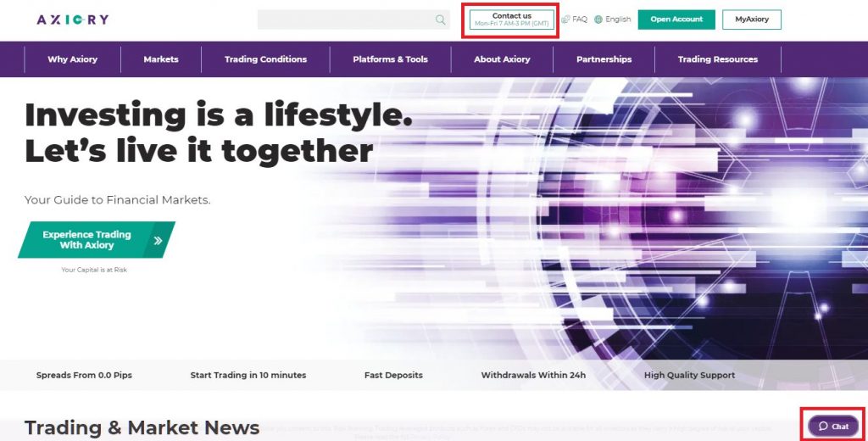Open the Platforms & Tools menu

(x=390, y=59)
